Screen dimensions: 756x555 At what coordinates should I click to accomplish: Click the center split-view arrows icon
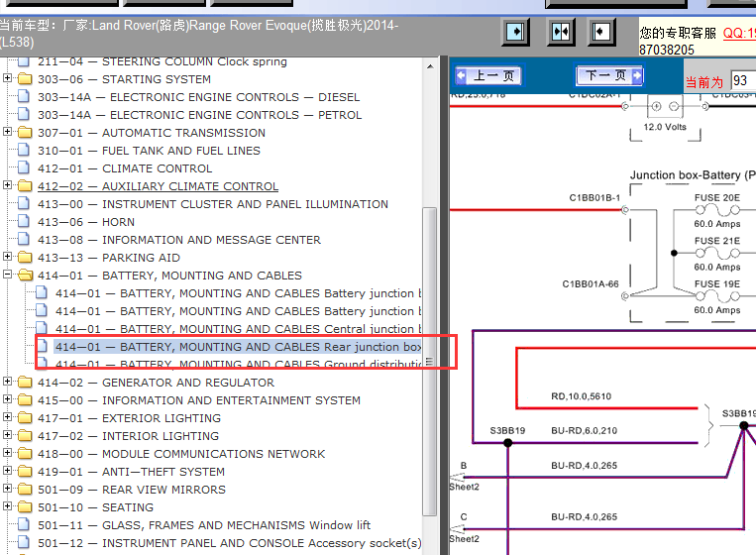coord(561,33)
